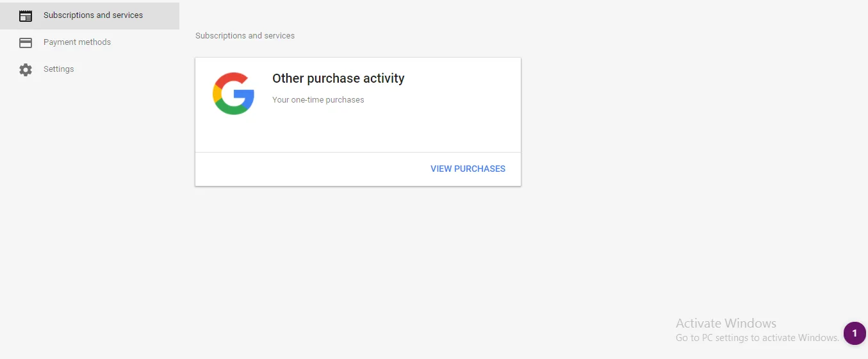
Task: Click the Payment methods row's empty space right of label
Action: point(147,42)
